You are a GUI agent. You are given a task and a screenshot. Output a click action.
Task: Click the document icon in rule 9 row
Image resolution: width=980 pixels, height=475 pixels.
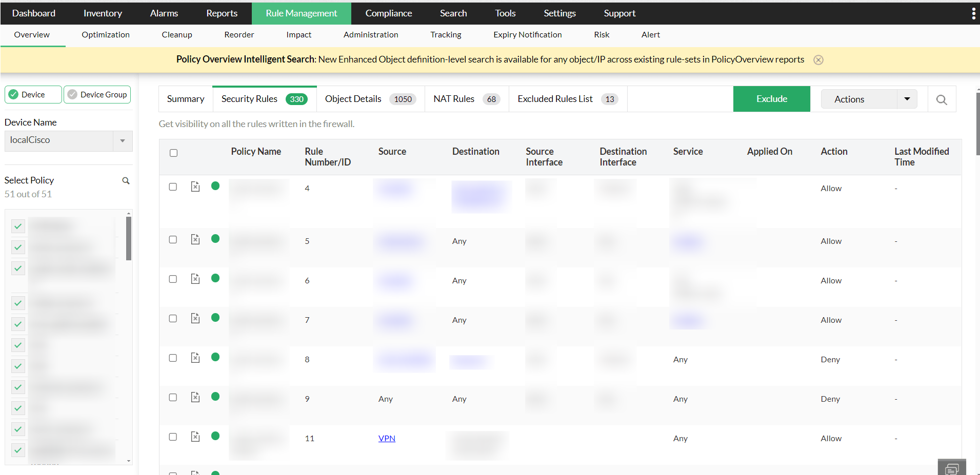point(195,397)
